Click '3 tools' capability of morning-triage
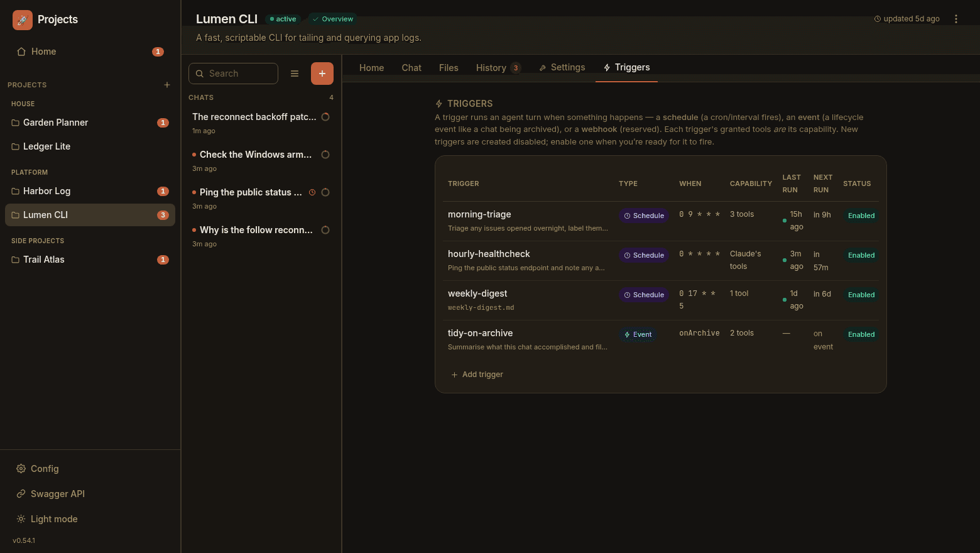This screenshot has height=553, width=980. click(x=742, y=214)
